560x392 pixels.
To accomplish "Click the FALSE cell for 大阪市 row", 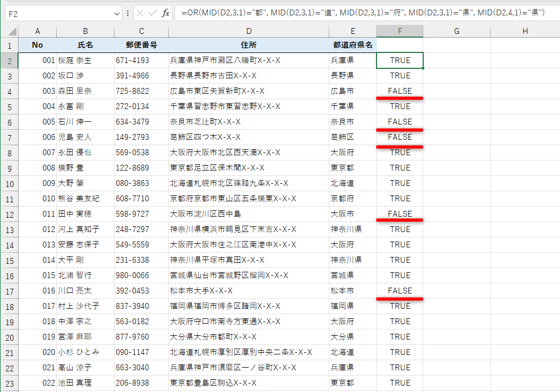I will click(x=400, y=213).
